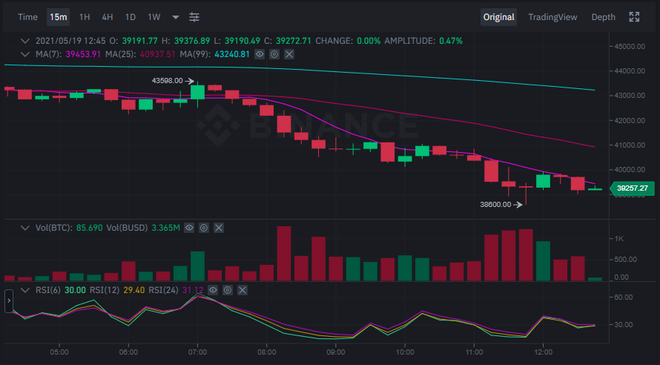Click the RSI(12) value 29.40

[x=134, y=290]
